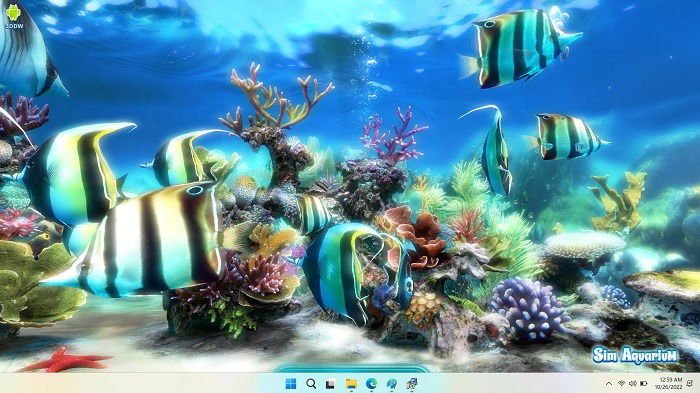
Task: Check battery status icon in tray
Action: [644, 384]
